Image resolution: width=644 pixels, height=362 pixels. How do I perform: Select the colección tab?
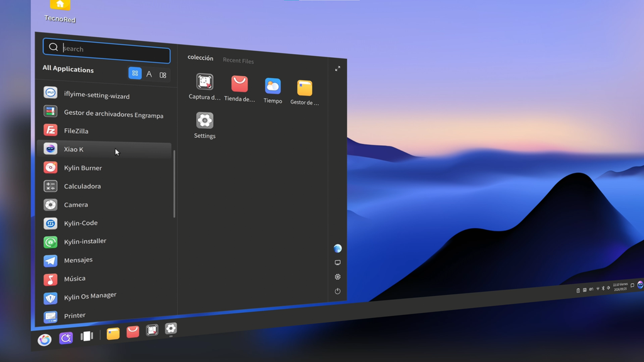(201, 58)
